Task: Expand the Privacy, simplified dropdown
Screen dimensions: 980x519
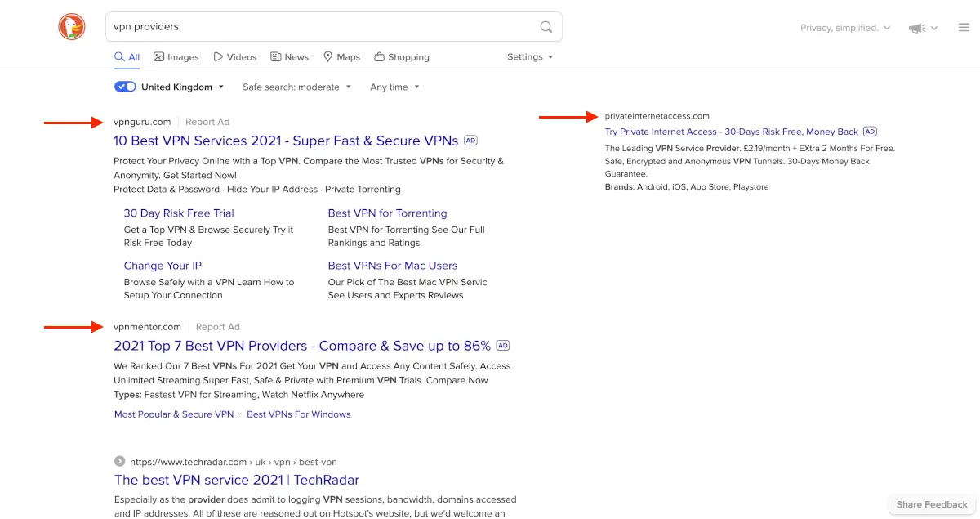Action: (x=845, y=28)
